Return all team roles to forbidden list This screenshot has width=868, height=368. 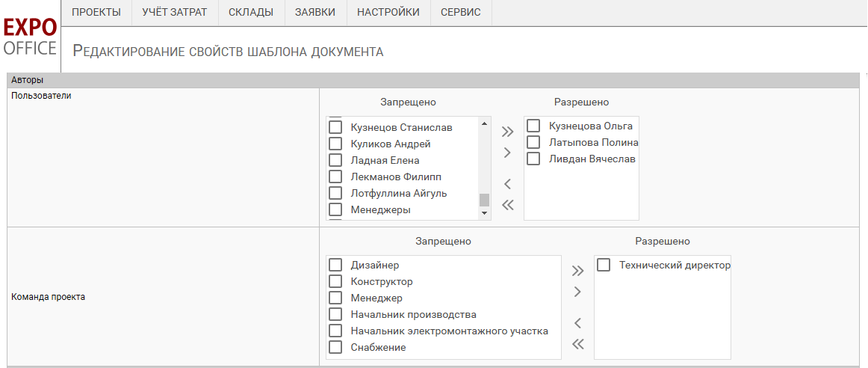click(x=577, y=344)
